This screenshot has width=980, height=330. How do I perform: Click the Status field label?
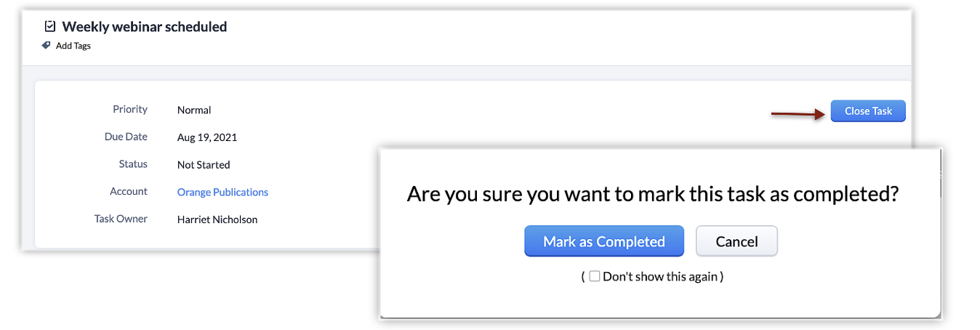tap(133, 164)
